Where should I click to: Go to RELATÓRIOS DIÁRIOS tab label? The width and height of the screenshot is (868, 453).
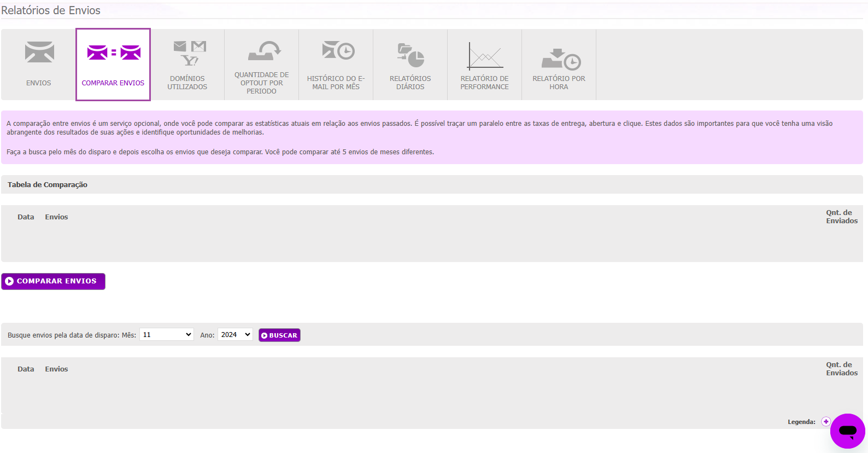pyautogui.click(x=410, y=83)
